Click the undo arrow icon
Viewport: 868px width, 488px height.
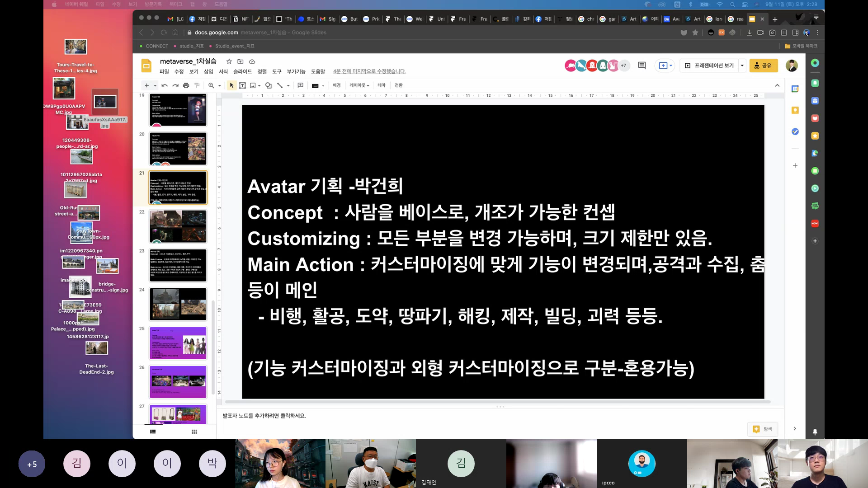[x=165, y=85]
